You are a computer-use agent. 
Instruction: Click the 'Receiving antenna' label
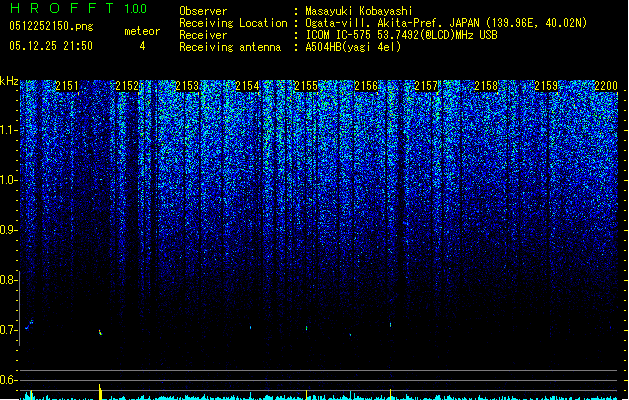click(x=230, y=47)
